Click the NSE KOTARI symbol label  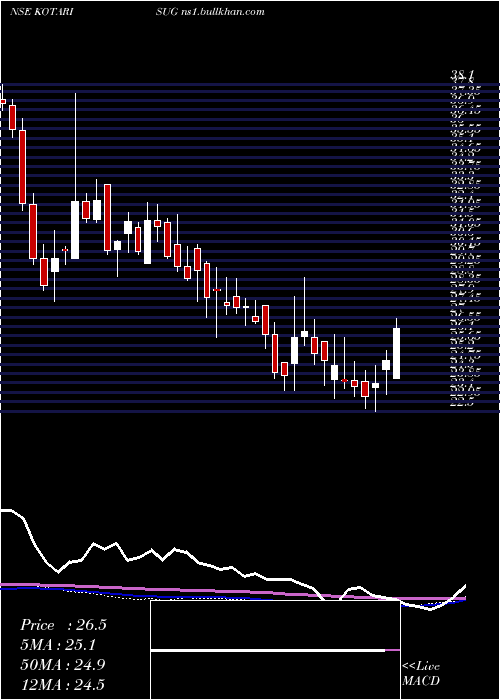(x=42, y=12)
